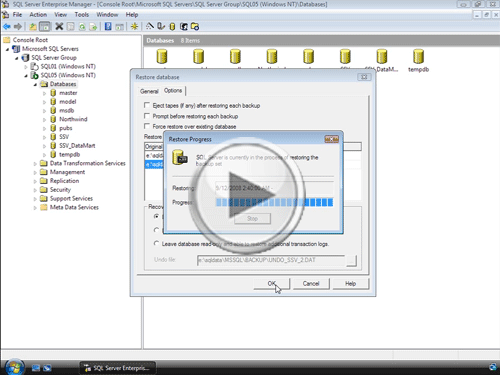Select the Replication folder in tree
Image resolution: width=500 pixels, height=375 pixels.
click(x=64, y=181)
